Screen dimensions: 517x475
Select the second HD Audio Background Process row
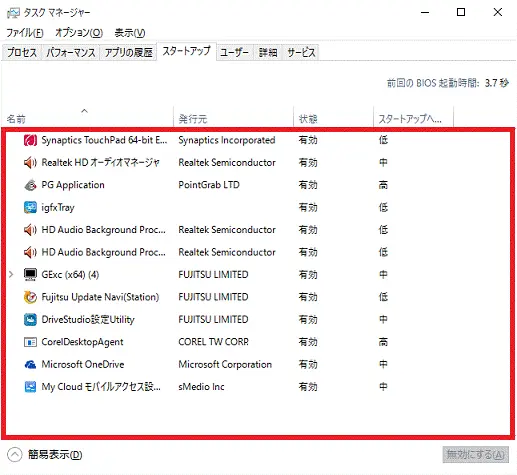pyautogui.click(x=258, y=252)
